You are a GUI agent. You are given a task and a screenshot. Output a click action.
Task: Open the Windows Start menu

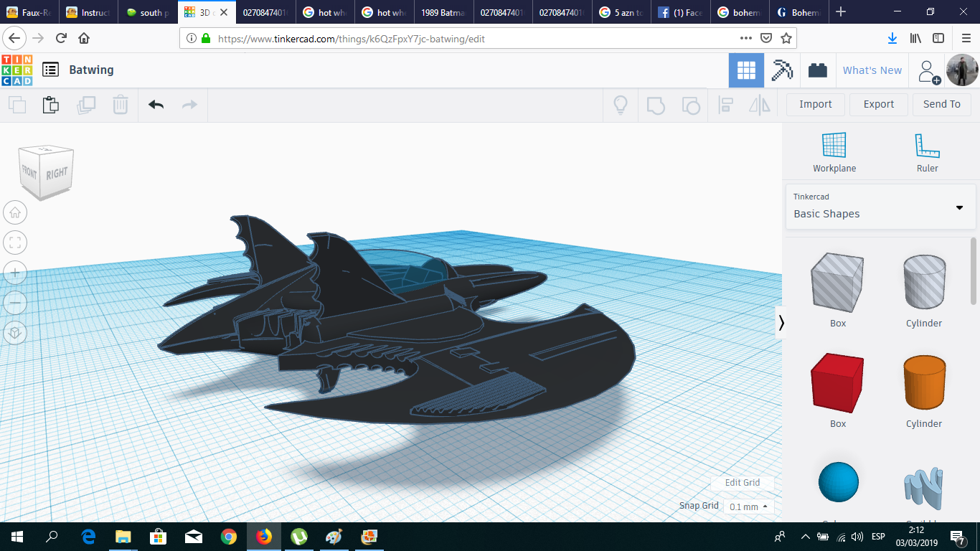coord(17,537)
